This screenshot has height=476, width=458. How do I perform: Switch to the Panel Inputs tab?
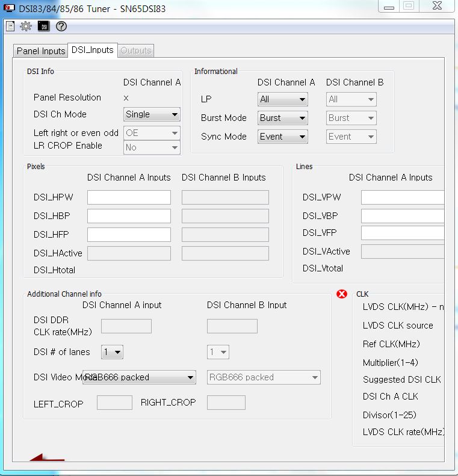coord(41,51)
